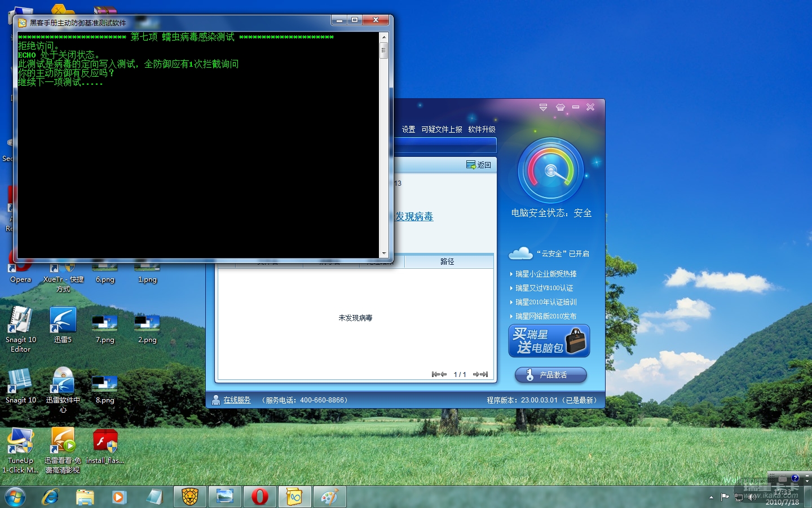Open the notepad icon on taskbar
The height and width of the screenshot is (508, 812).
point(154,497)
